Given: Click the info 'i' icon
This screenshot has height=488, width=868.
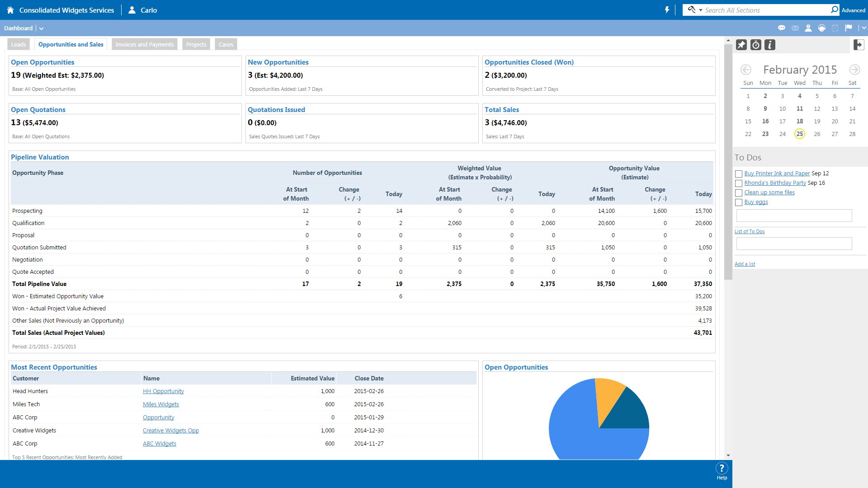Looking at the screenshot, I should [770, 45].
